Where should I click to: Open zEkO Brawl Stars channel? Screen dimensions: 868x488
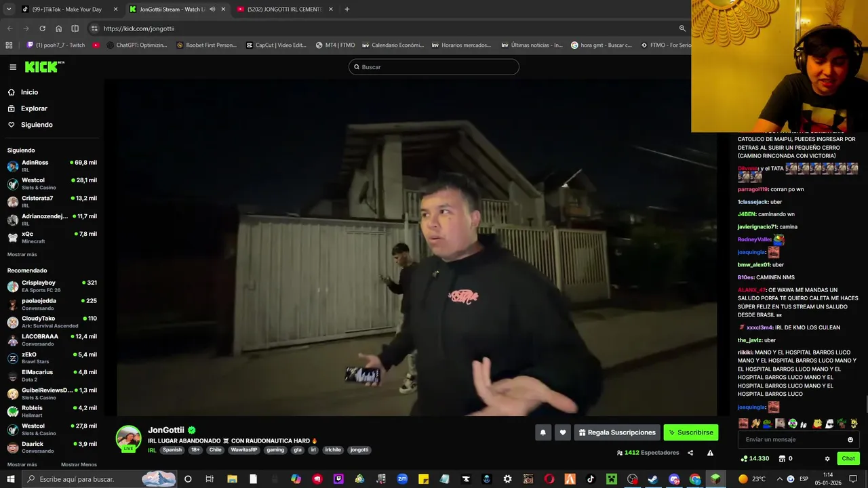[52, 358]
